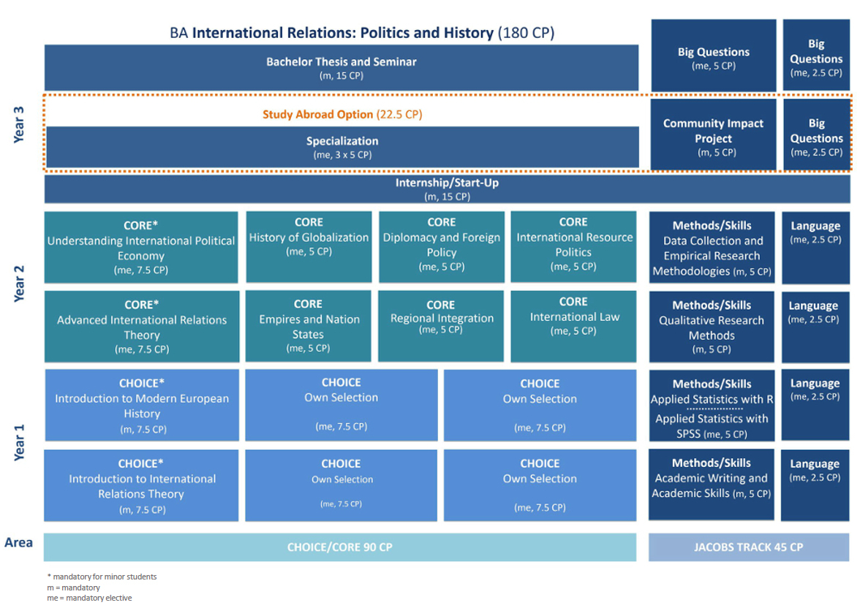This screenshot has height=616, width=860.
Task: Select the Study Abroad Option label
Action: (342, 115)
